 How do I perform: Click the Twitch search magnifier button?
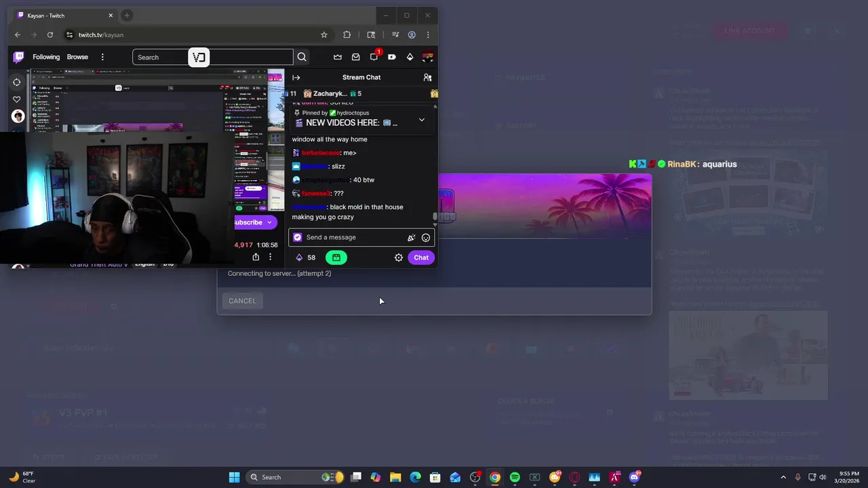tap(302, 57)
